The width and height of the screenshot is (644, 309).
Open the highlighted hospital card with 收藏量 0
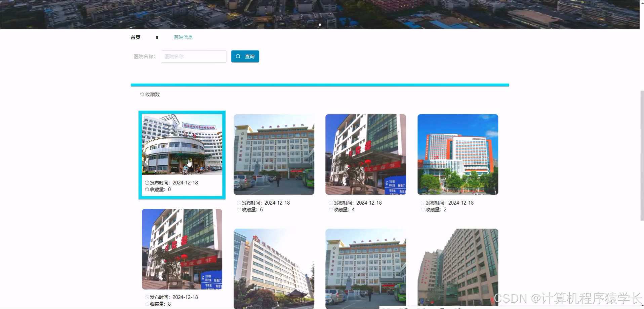182,155
